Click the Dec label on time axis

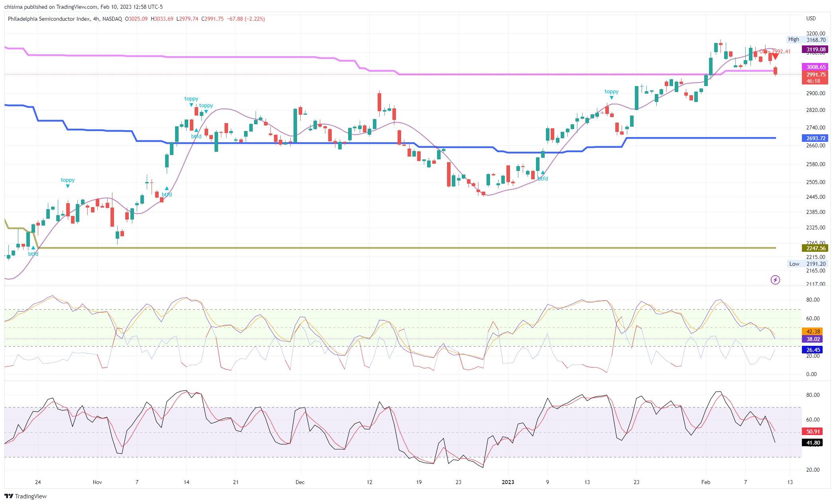click(x=300, y=482)
